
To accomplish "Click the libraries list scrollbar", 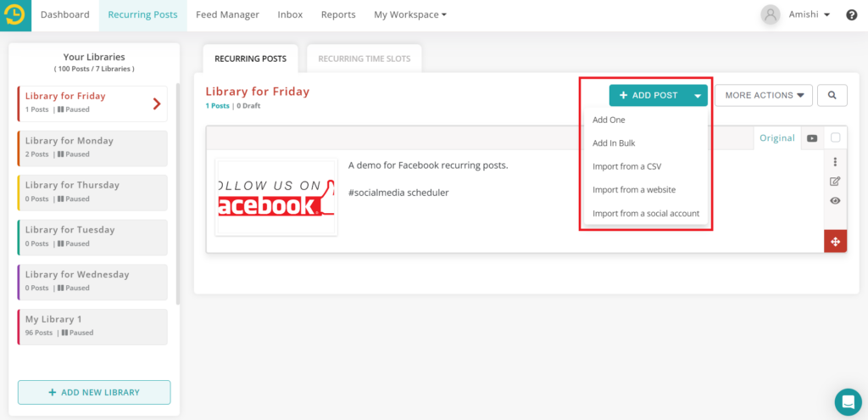I will (178, 194).
